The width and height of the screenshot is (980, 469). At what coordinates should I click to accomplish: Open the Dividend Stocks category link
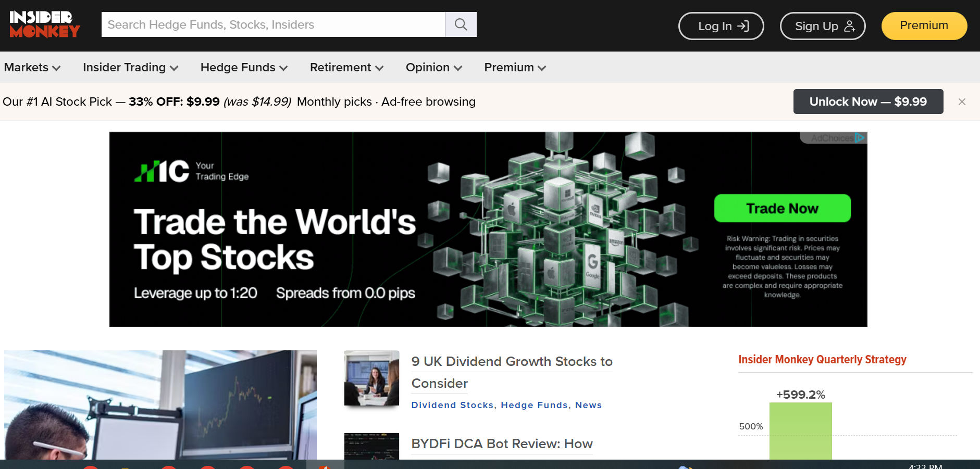(x=452, y=405)
